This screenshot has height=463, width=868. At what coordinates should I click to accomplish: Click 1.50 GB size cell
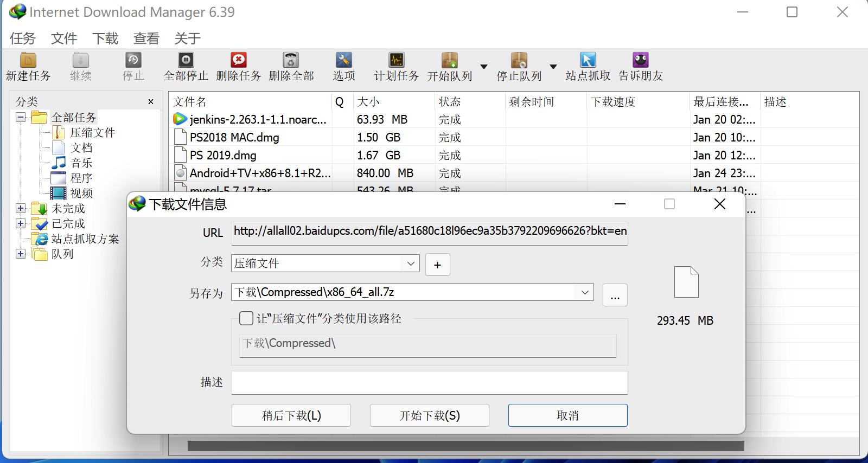pyautogui.click(x=379, y=137)
